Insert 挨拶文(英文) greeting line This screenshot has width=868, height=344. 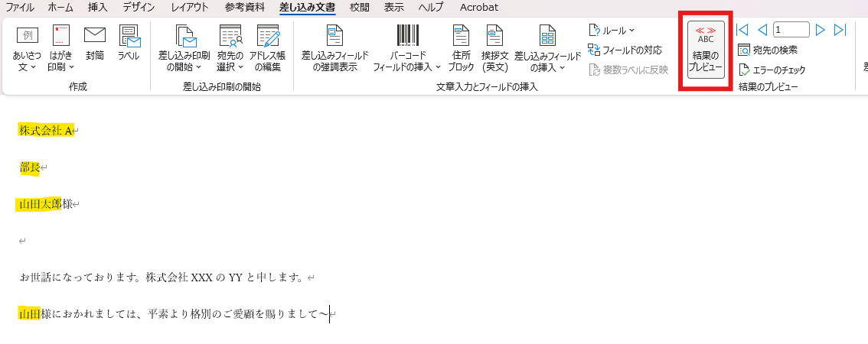point(495,49)
